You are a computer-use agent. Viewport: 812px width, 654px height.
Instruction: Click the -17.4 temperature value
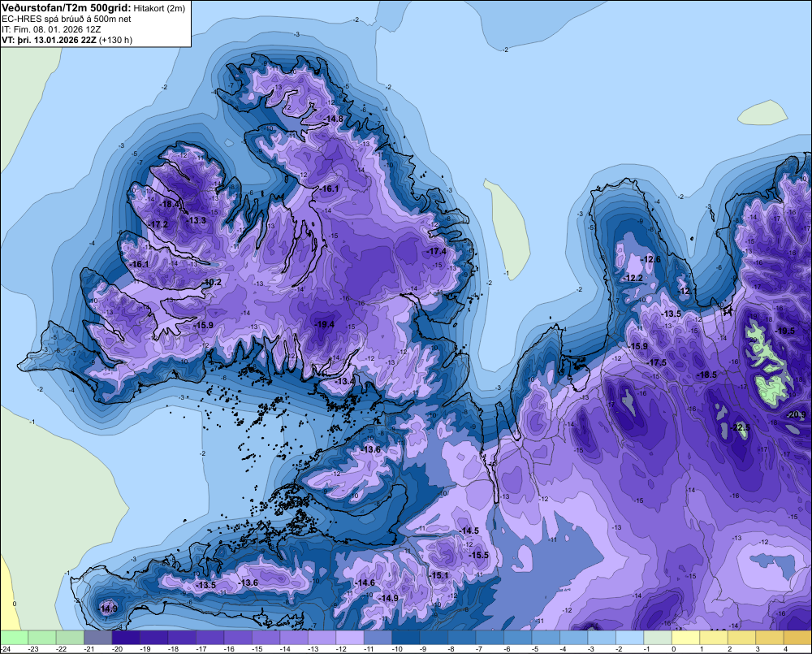pyautogui.click(x=436, y=251)
